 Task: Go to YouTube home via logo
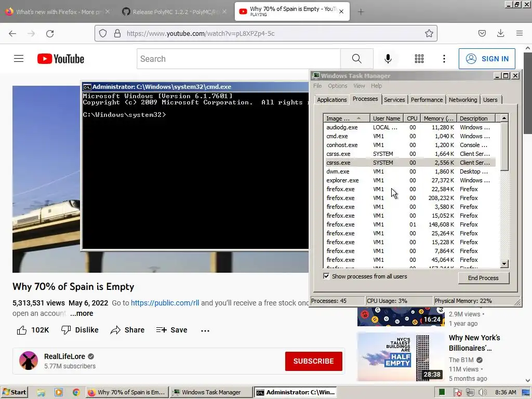pos(61,59)
